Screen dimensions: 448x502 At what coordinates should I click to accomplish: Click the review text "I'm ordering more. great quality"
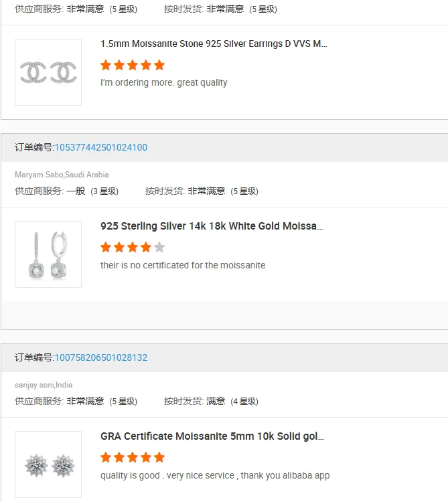[x=164, y=83]
